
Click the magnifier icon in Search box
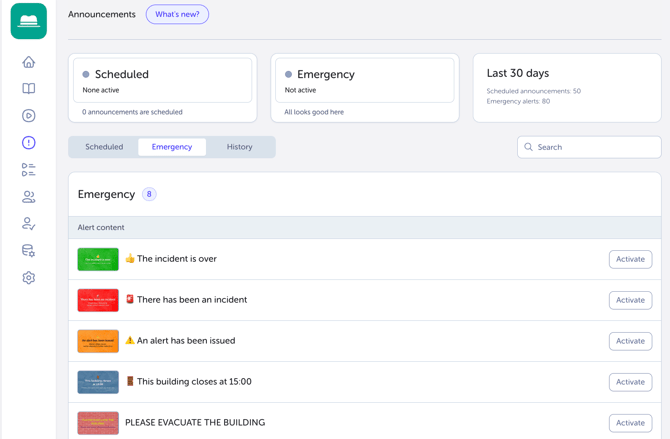pyautogui.click(x=529, y=147)
